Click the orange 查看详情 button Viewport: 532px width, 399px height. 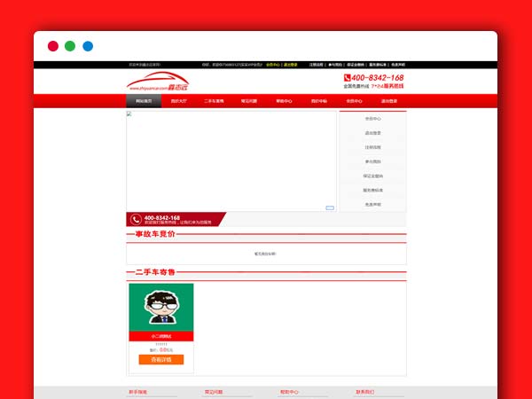pyautogui.click(x=161, y=360)
